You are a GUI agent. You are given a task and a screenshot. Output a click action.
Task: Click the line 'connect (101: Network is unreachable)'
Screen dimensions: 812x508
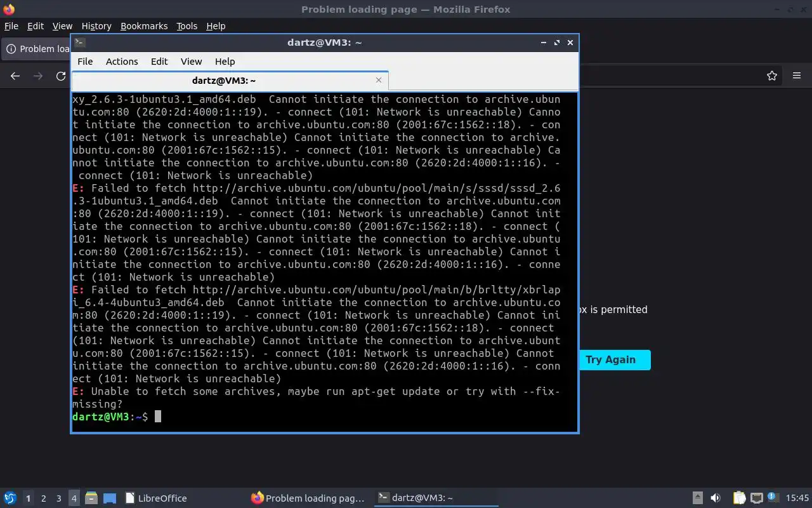tap(195, 175)
